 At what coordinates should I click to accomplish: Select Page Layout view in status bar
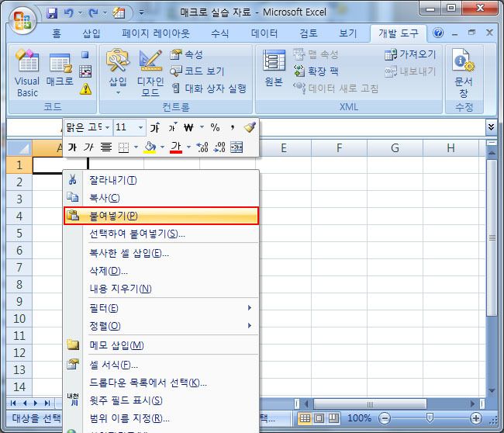(319, 418)
